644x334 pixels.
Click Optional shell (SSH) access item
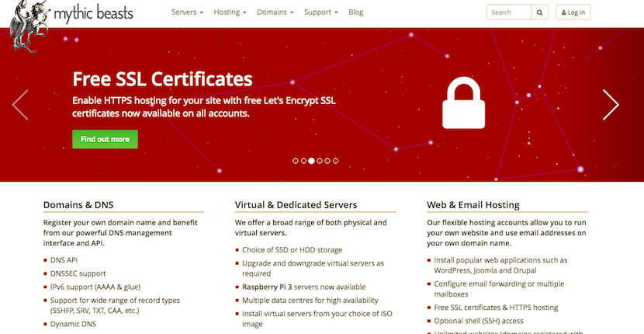[479, 321]
